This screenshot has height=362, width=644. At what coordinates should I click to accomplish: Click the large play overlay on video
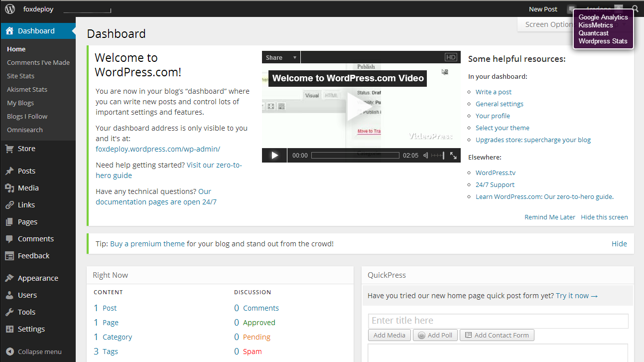coord(361,107)
